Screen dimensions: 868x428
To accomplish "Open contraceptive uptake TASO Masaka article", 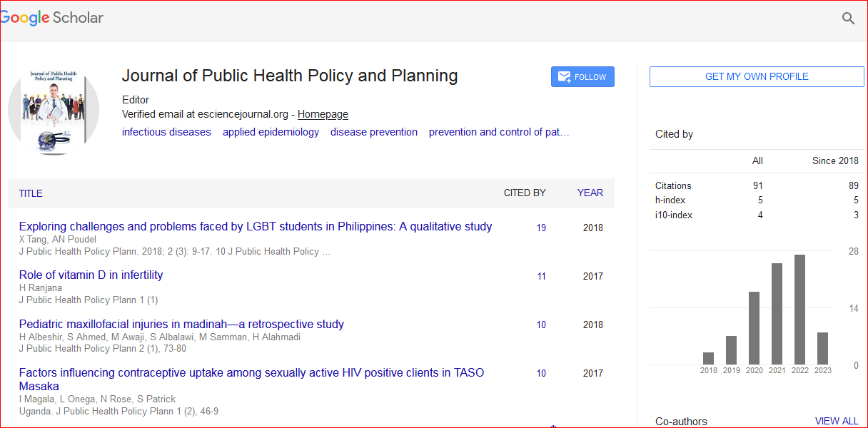I will pyautogui.click(x=251, y=373).
